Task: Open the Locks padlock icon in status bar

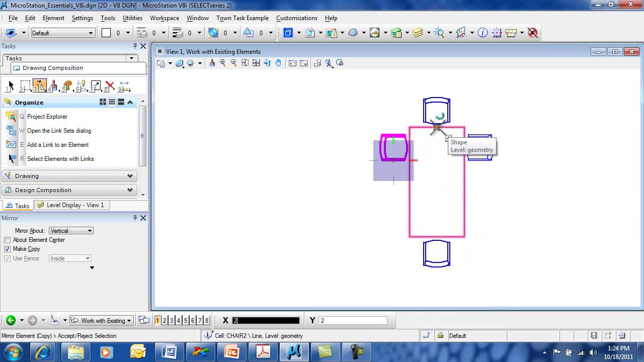Action: pos(440,335)
